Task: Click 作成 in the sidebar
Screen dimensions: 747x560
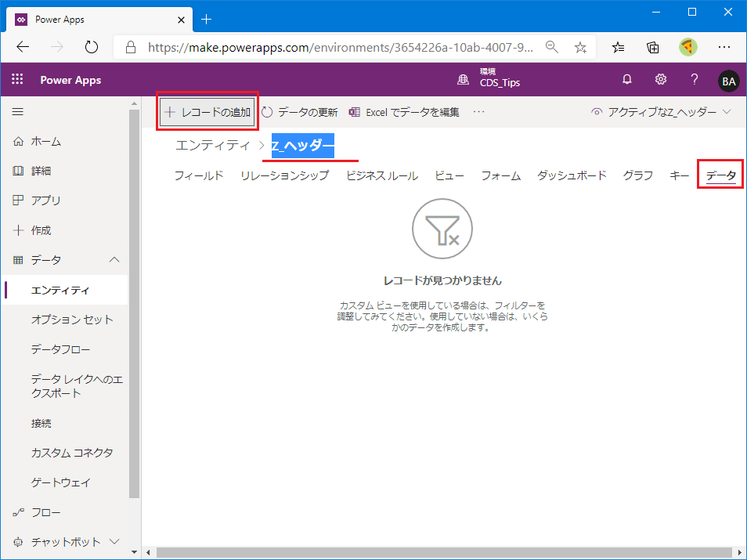Action: (41, 230)
